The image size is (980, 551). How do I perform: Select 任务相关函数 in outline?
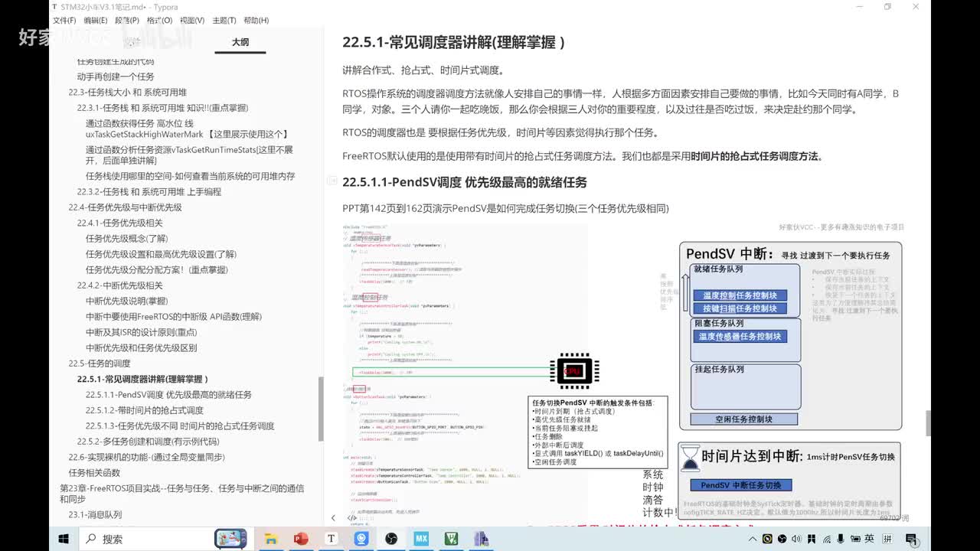click(94, 473)
